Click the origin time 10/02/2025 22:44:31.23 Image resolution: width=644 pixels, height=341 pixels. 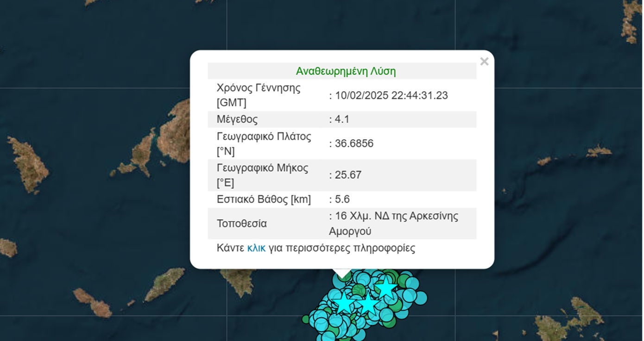391,95
